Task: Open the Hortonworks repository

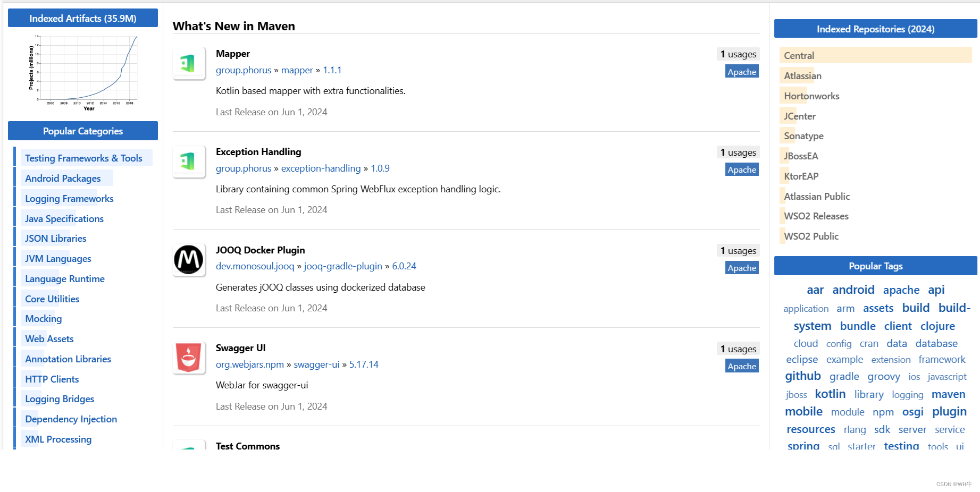Action: click(x=811, y=96)
